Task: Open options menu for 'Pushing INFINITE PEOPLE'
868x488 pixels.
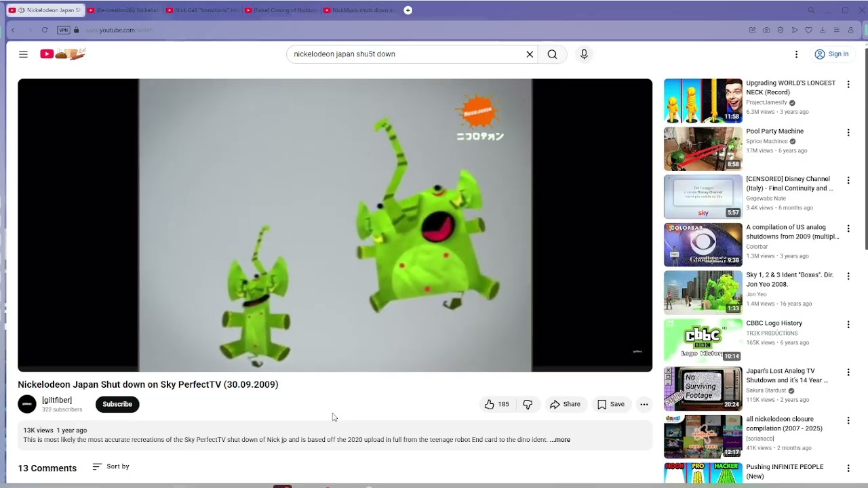Action: (848, 468)
